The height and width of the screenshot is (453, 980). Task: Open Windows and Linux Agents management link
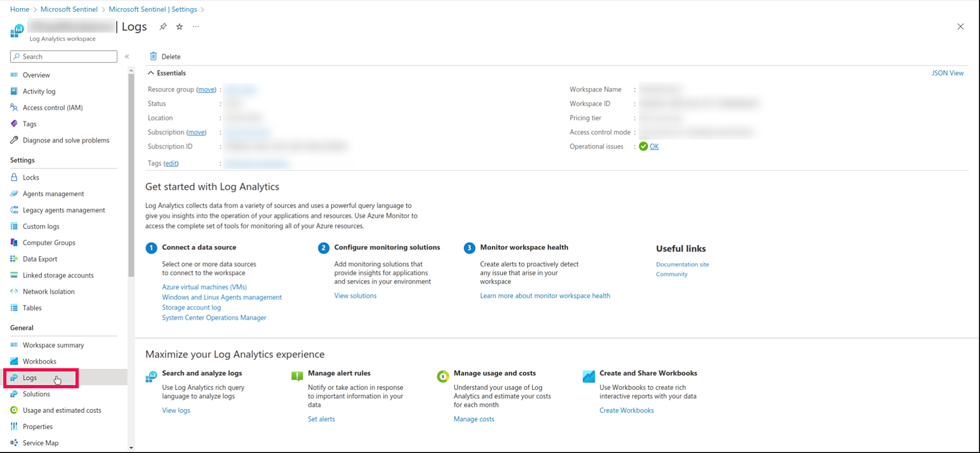coord(222,297)
